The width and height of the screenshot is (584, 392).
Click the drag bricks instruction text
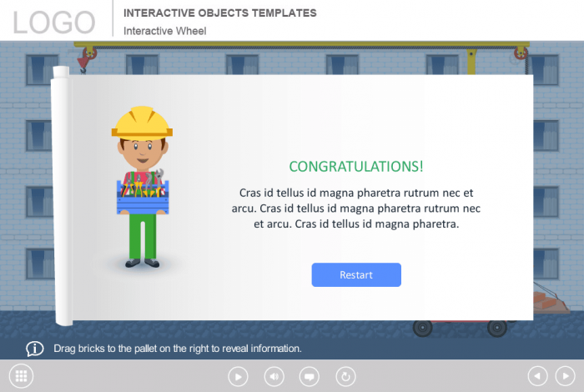click(178, 349)
